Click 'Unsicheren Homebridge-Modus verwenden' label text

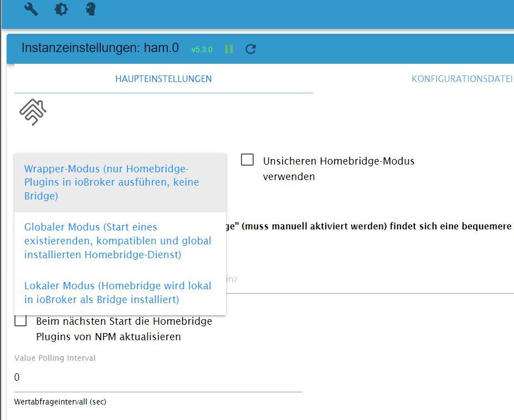point(338,169)
